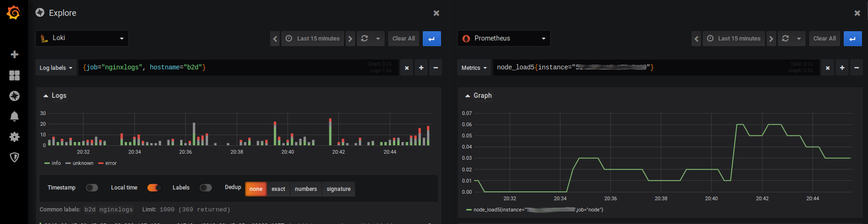Image resolution: width=868 pixels, height=224 pixels.
Task: Clear All in Prometheus pane
Action: pyautogui.click(x=825, y=39)
